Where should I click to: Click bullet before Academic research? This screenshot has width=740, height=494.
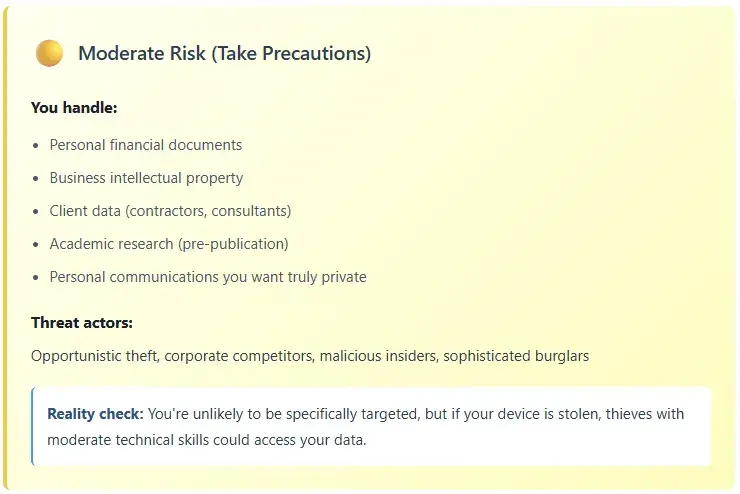[36, 244]
